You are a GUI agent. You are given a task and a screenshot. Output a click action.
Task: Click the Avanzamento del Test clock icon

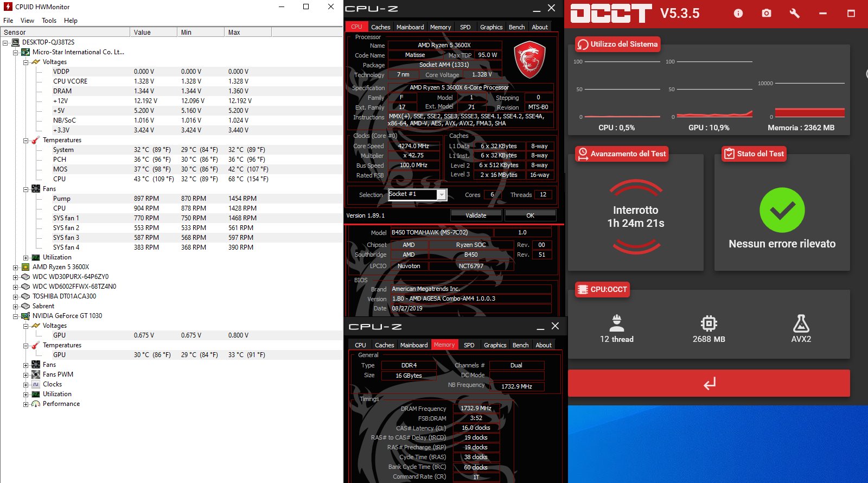tap(583, 154)
